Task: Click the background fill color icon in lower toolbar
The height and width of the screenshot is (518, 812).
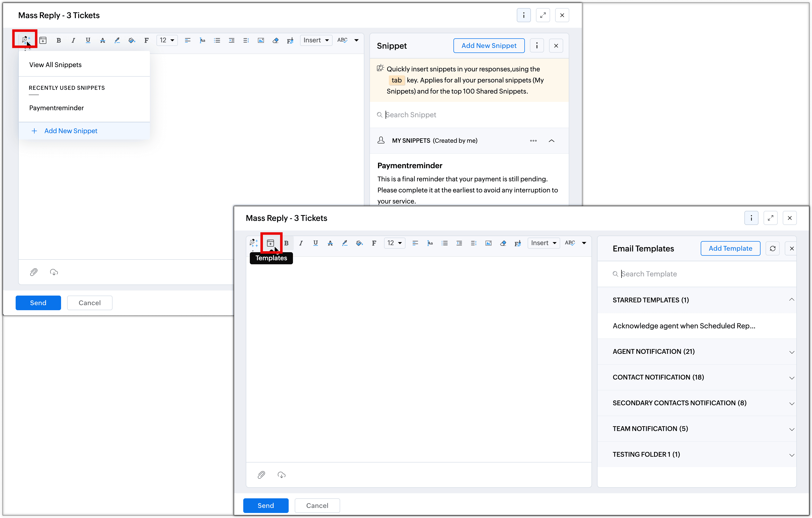Action: coord(359,243)
